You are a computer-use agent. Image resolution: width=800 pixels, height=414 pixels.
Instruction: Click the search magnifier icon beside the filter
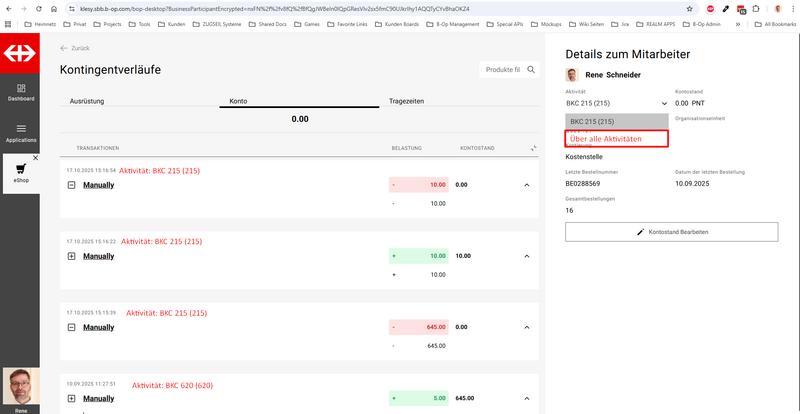(532, 70)
